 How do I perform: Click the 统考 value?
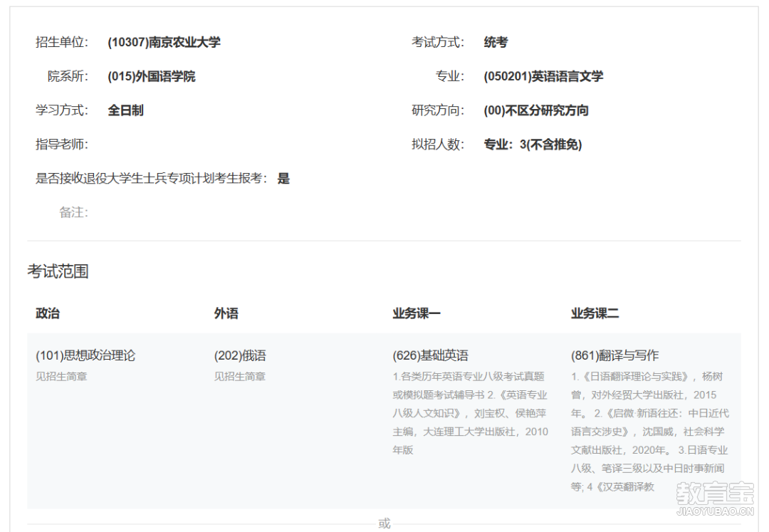click(496, 42)
